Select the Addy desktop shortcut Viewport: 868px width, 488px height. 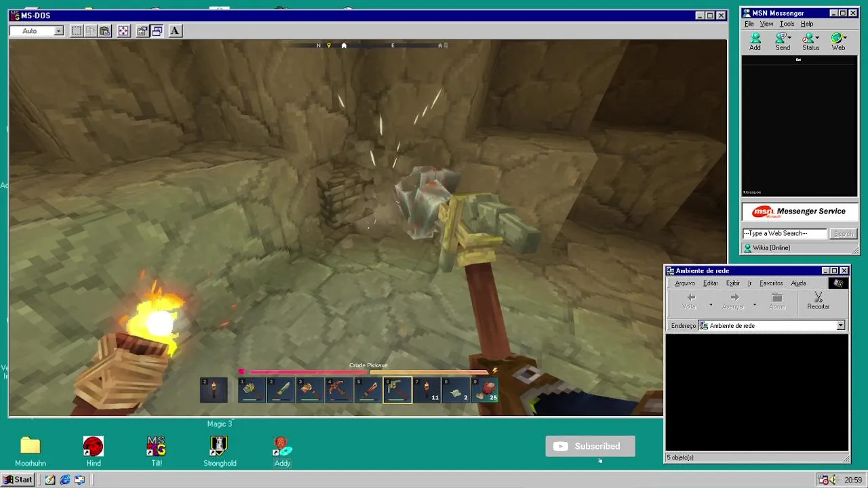click(283, 451)
